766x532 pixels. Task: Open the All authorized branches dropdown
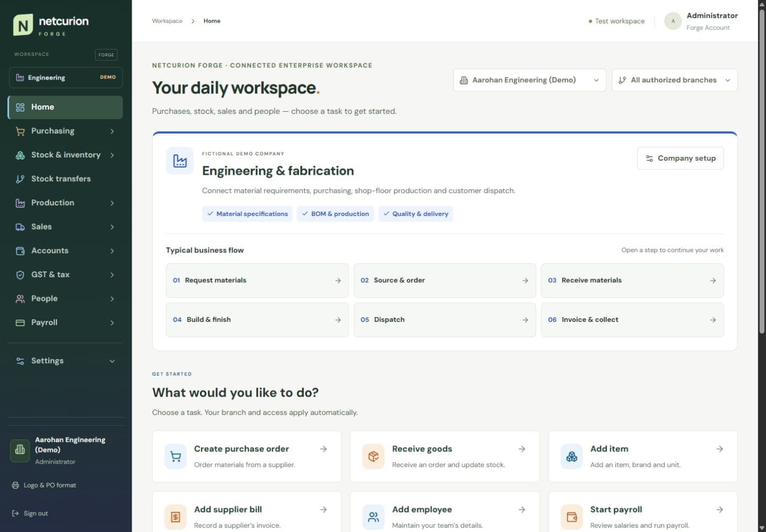[x=675, y=80]
